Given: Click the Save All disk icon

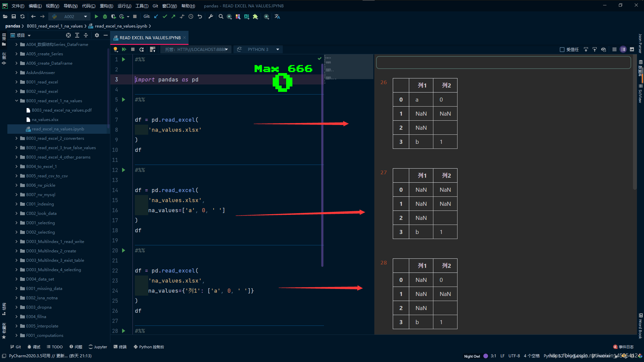Looking at the screenshot, I should point(14,16).
